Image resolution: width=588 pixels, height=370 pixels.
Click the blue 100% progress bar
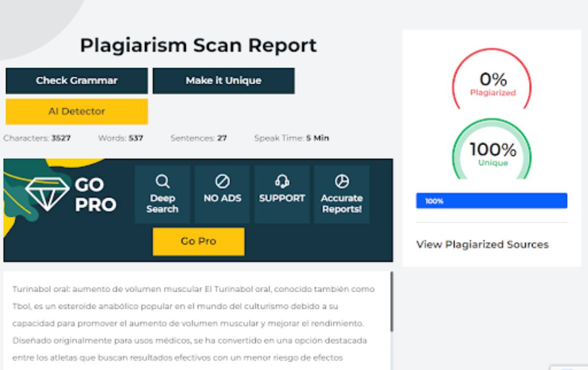491,201
